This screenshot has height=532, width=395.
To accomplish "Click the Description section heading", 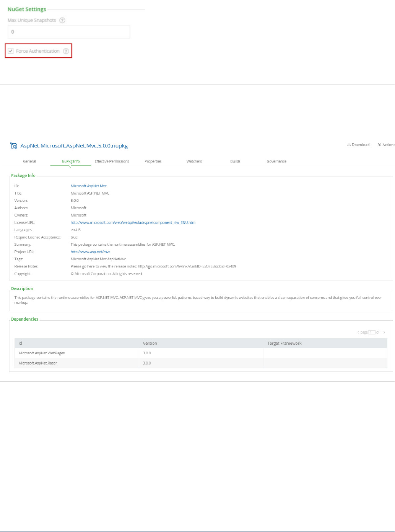I will (22, 289).
